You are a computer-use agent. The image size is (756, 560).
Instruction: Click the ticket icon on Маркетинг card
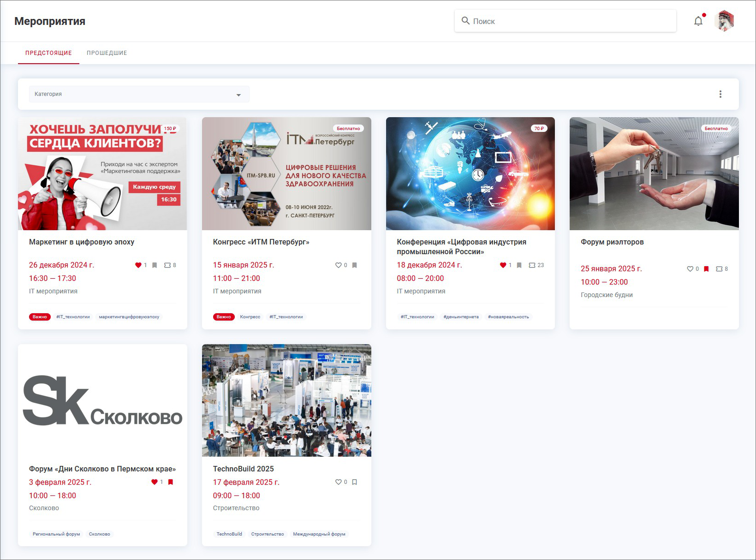(x=167, y=265)
